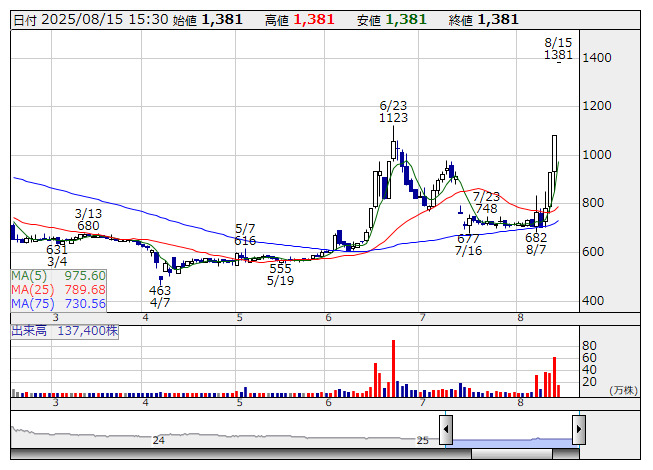Click the blue selected range in overview strip
The width and height of the screenshot is (653, 470).
click(512, 440)
